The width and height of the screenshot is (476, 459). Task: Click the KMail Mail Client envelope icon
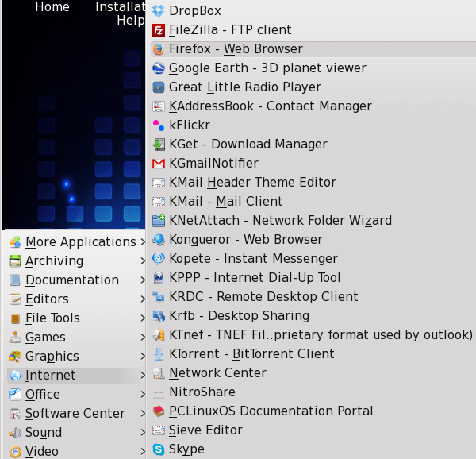pos(159,202)
